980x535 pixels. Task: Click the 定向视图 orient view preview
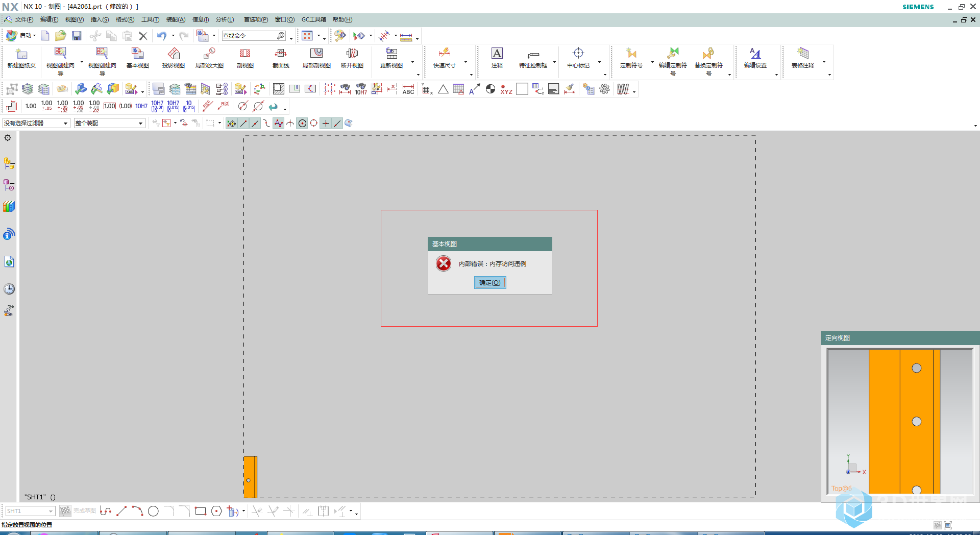coord(900,422)
